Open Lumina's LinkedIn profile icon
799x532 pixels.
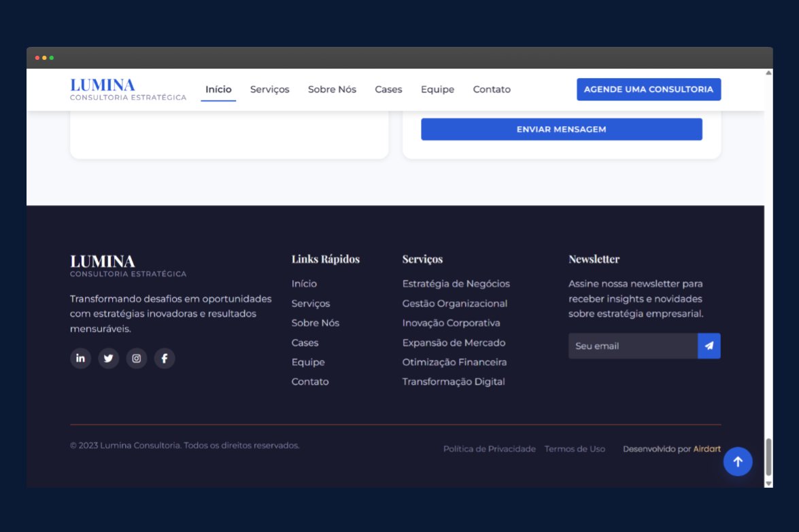click(x=80, y=358)
